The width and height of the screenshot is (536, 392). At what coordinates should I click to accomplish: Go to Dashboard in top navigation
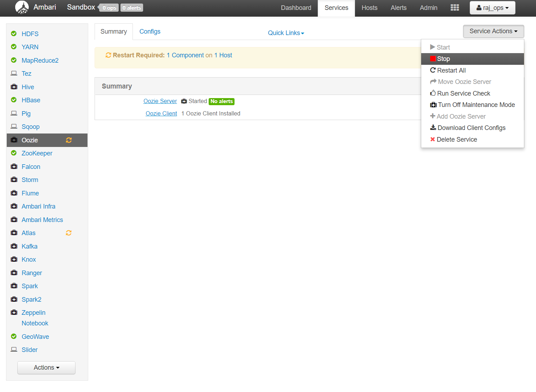[296, 8]
